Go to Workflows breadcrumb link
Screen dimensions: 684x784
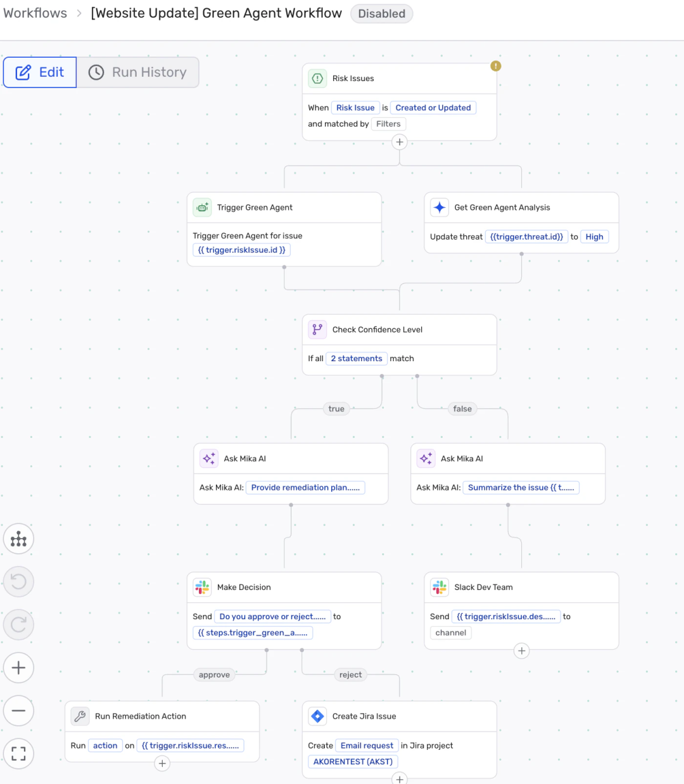(x=35, y=13)
